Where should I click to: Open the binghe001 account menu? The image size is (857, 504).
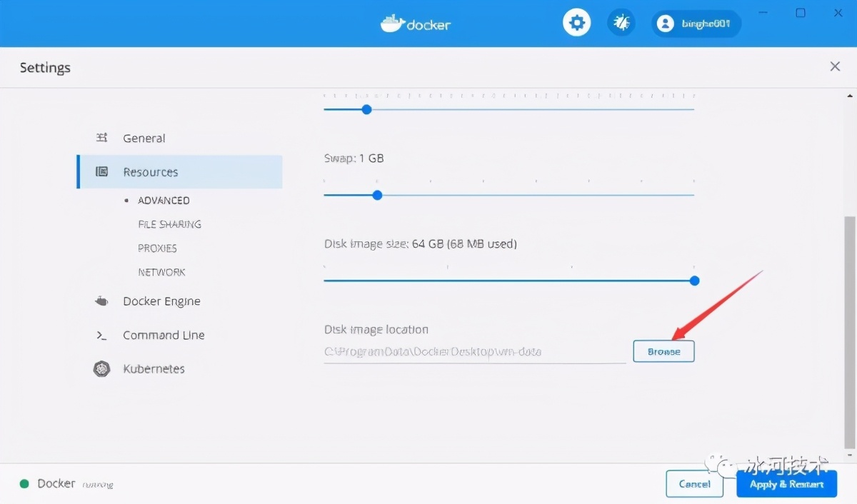point(696,23)
